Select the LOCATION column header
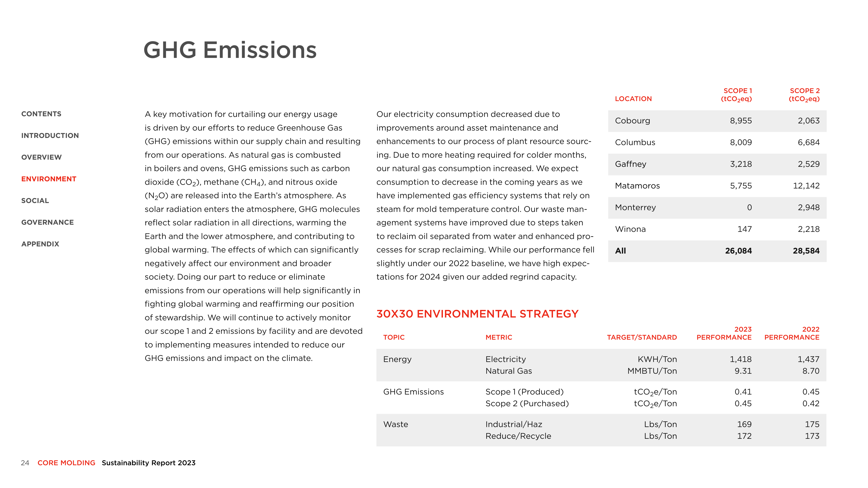This screenshot has width=868, height=488. 633,99
